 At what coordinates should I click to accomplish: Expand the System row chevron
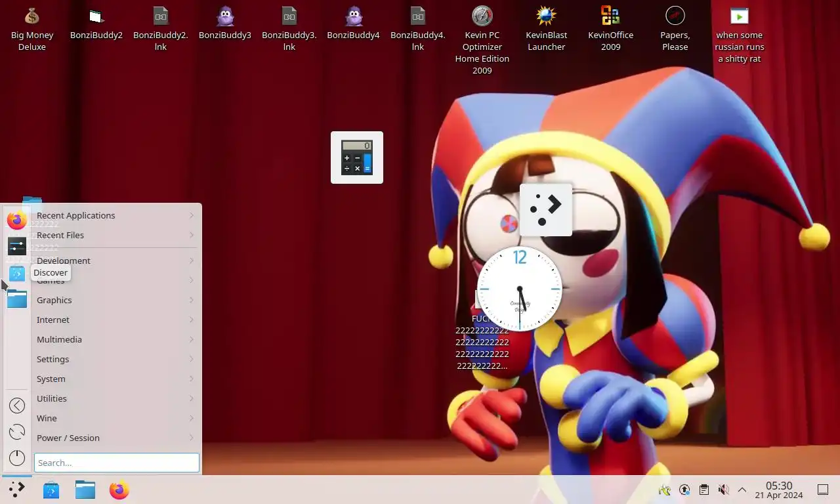click(192, 379)
